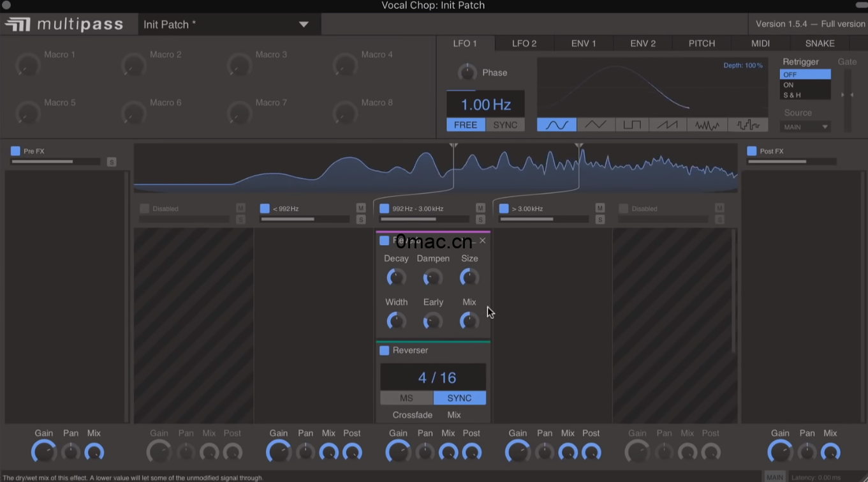The image size is (868, 482).
Task: Click the Pre FX level slider
Action: click(55, 162)
